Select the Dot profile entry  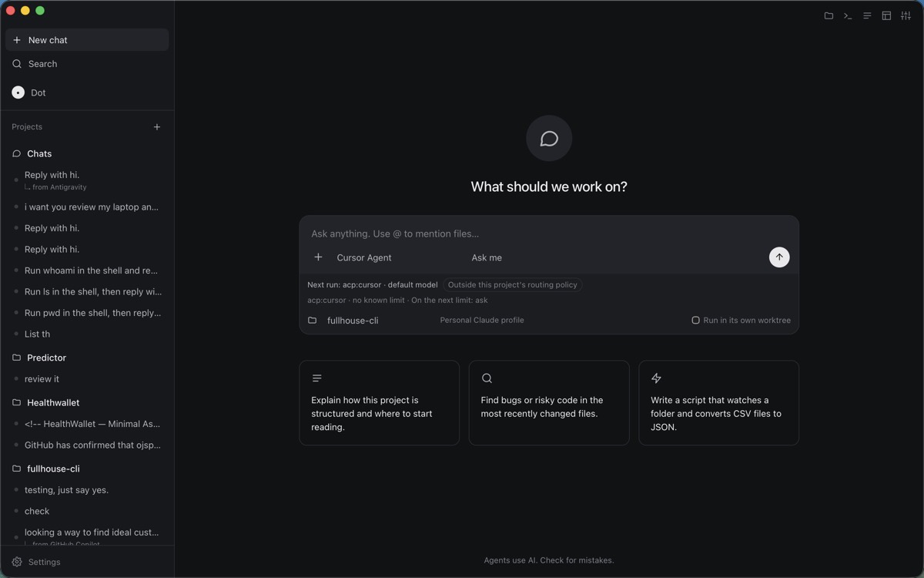[87, 92]
